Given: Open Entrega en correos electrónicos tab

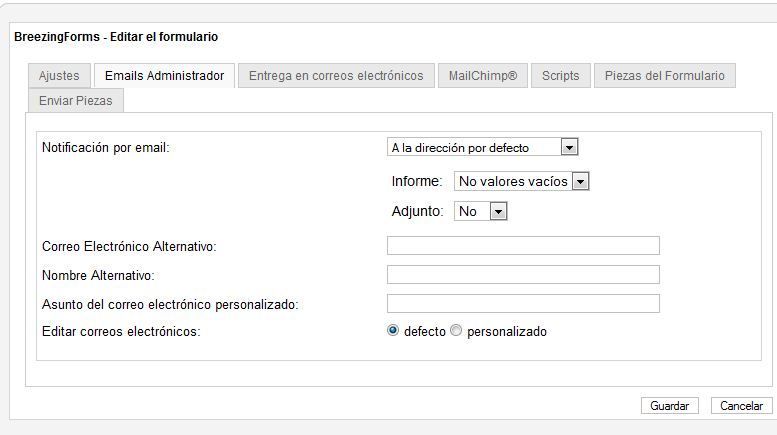Looking at the screenshot, I should 336,76.
